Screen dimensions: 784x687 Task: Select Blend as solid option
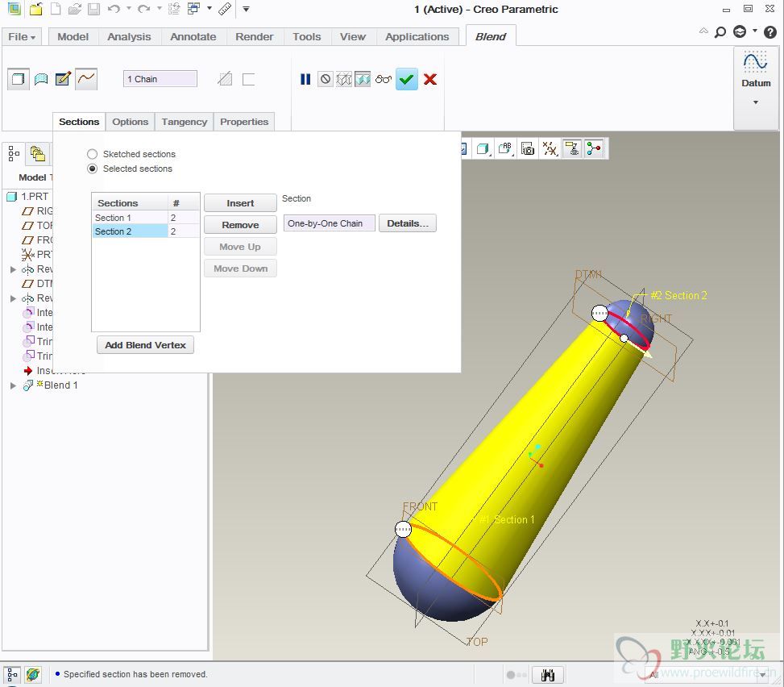pos(18,79)
